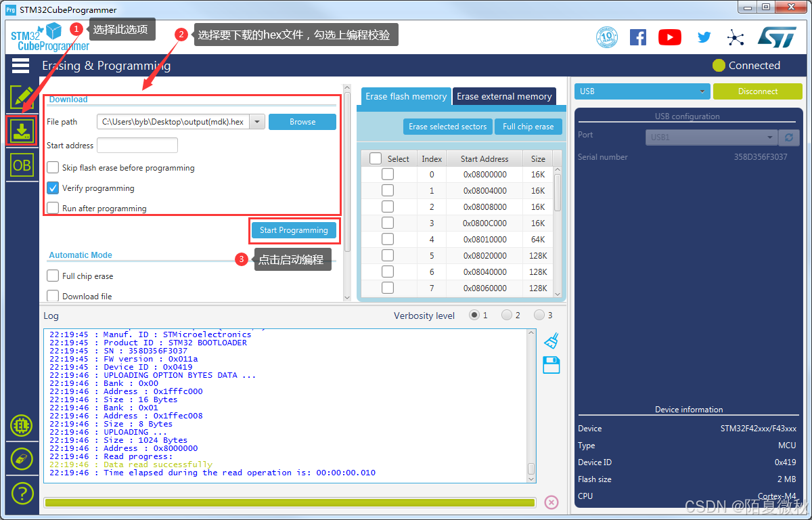
Task: Click the device value STM32F42xxx/F43xxx
Action: click(x=759, y=429)
